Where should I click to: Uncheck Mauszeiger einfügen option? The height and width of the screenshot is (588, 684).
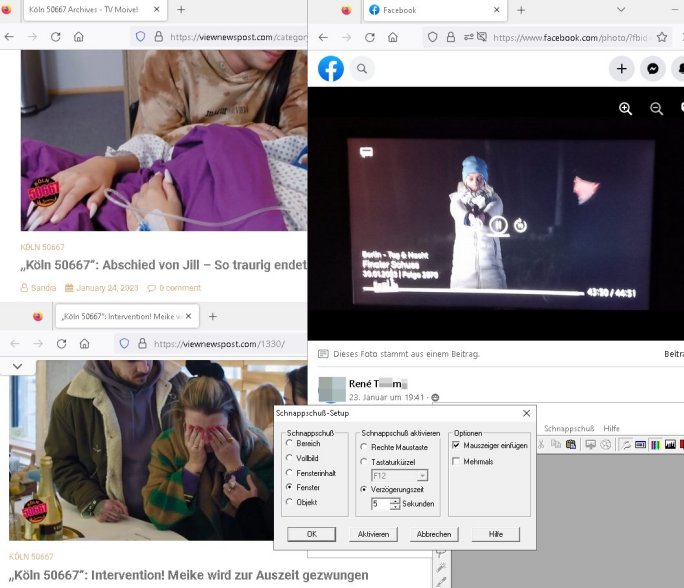(x=490, y=445)
